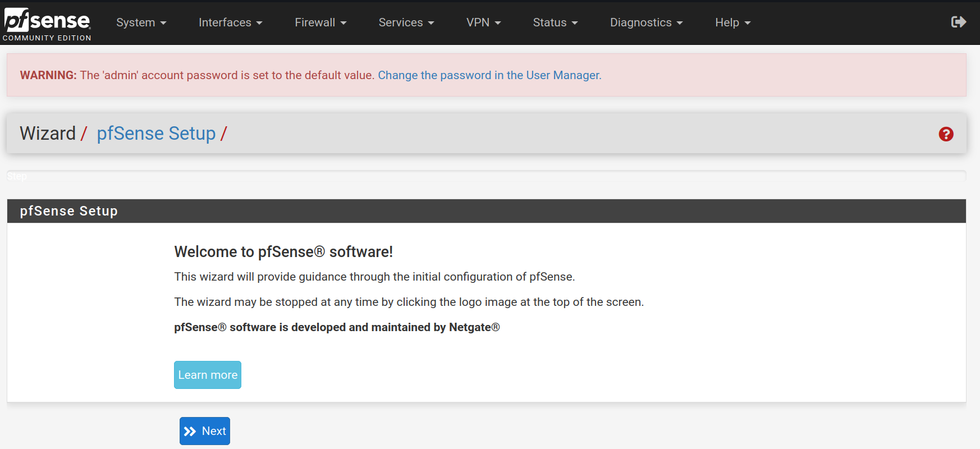Expand the Help dropdown
Screen dimensions: 980x449
coord(732,22)
